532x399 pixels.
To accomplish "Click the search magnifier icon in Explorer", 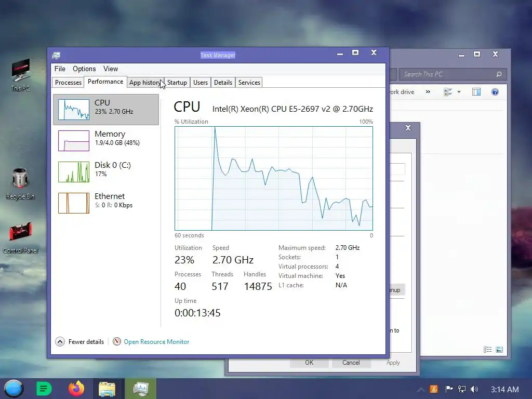I will (499, 74).
